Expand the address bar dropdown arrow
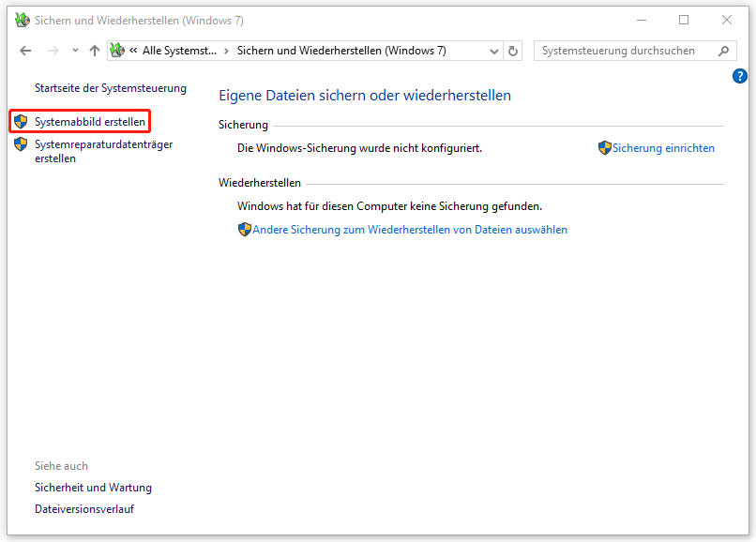This screenshot has width=756, height=542. point(493,51)
